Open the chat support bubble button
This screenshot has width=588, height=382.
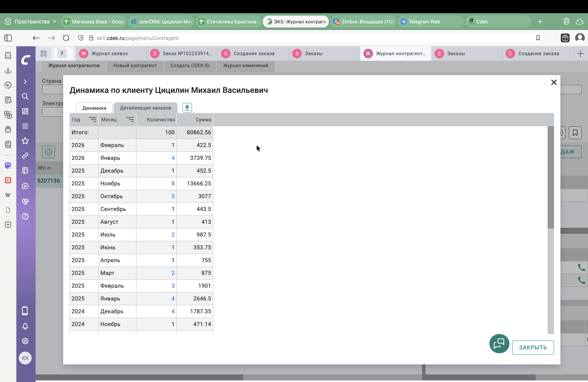499,343
